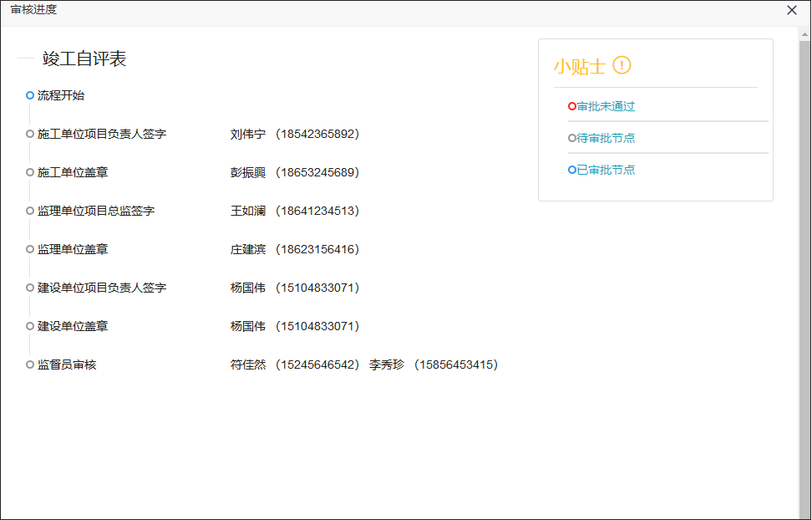Click the 建设单位盖章 step label
Viewport: 812px width, 520px height.
tap(73, 325)
